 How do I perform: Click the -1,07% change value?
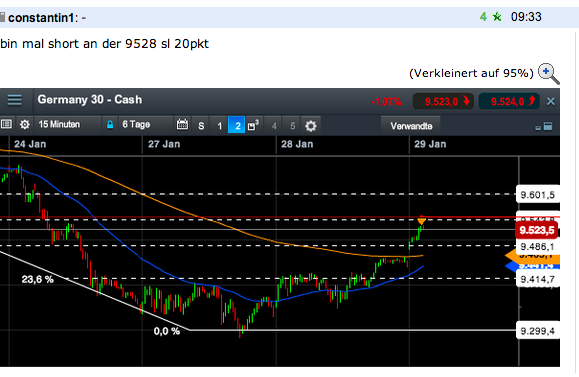click(x=386, y=102)
